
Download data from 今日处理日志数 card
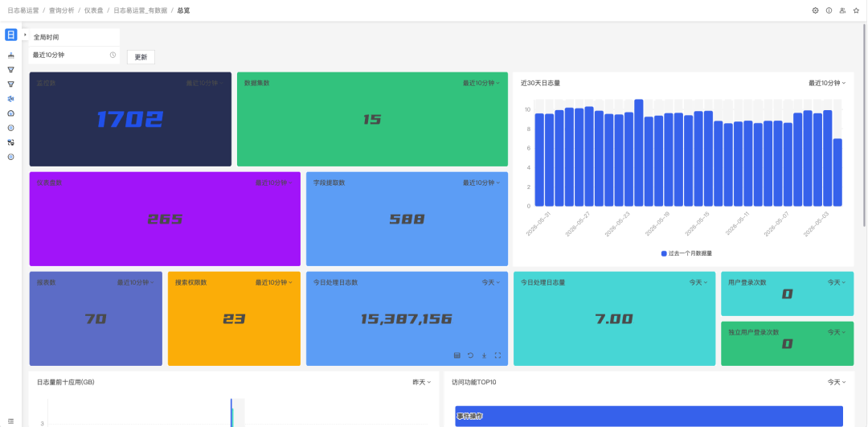(x=484, y=355)
